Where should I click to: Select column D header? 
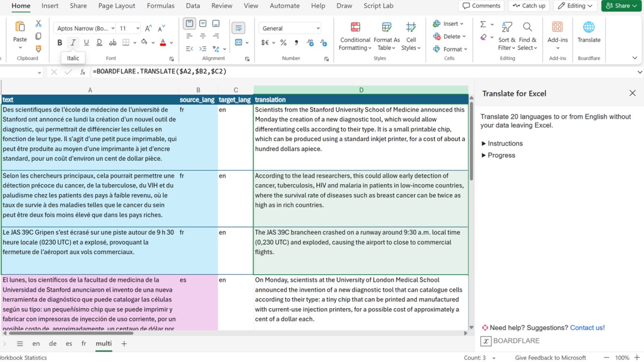click(361, 90)
